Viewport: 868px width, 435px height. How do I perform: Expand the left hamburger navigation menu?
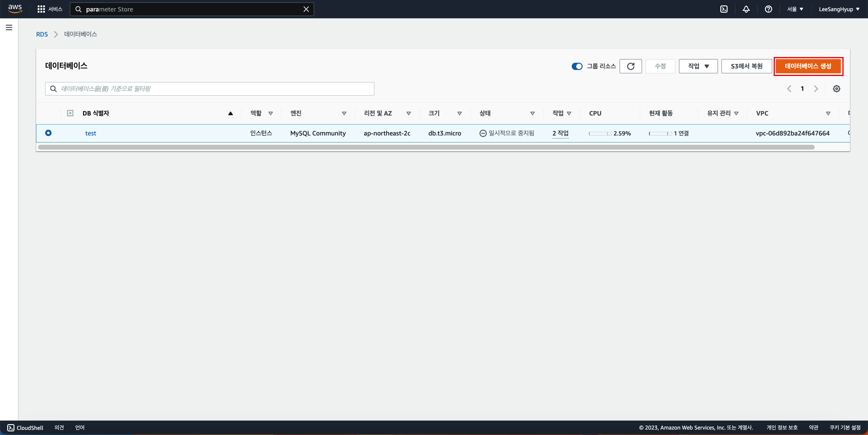coord(9,28)
